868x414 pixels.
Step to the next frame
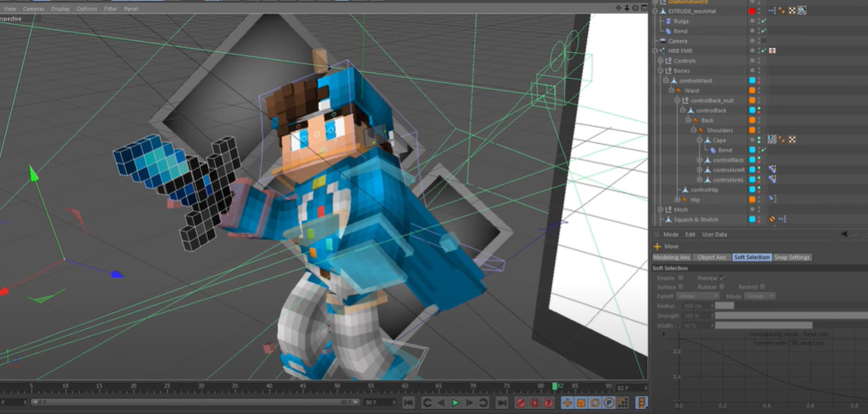tap(469, 403)
